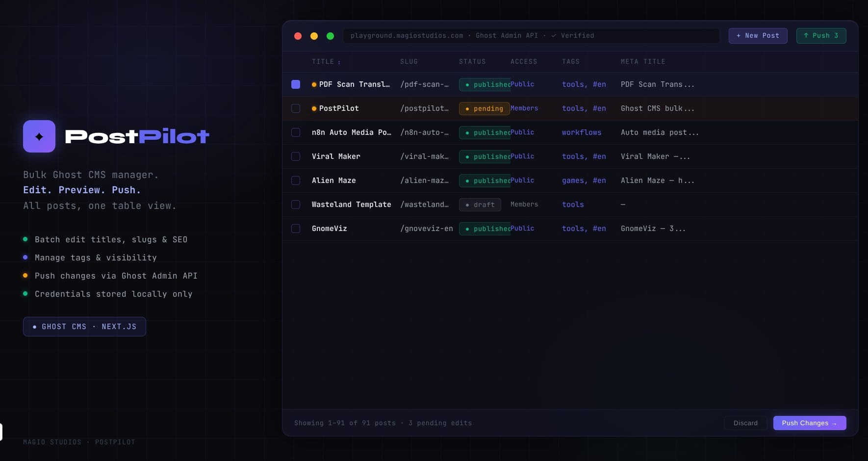Open the Public access selector for Alien Maze
Screen dimensions: 868x461
(x=522, y=180)
